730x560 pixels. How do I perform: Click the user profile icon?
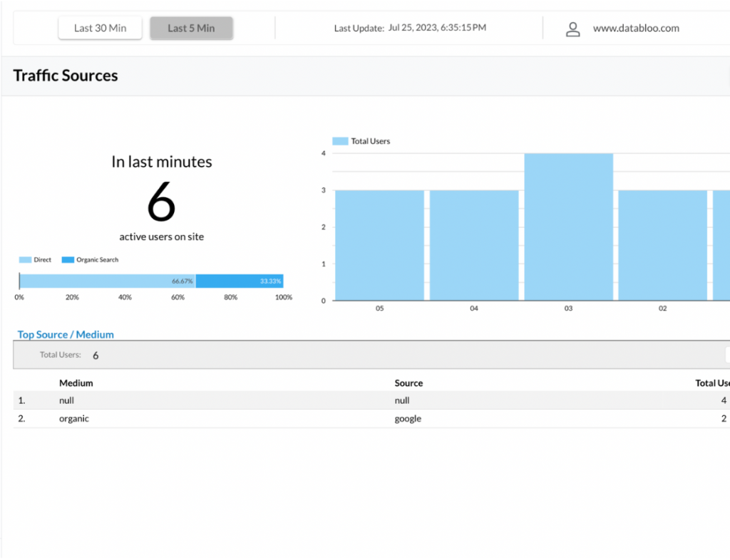(573, 28)
